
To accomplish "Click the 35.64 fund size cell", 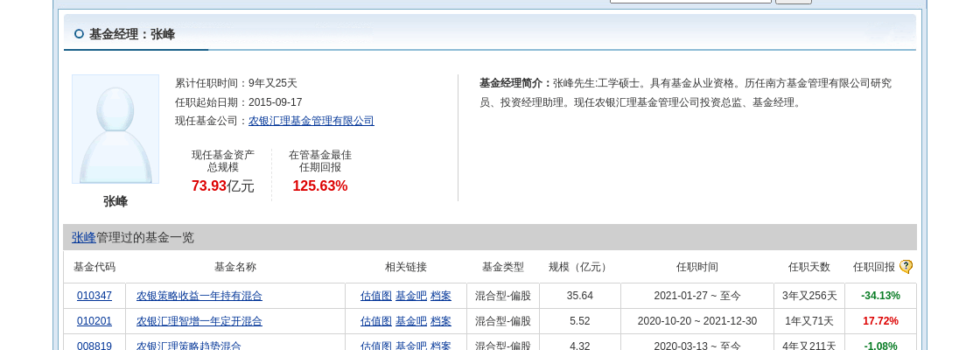I will click(580, 296).
